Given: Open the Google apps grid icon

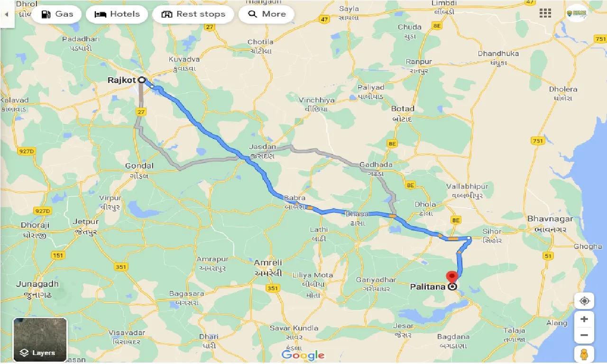Looking at the screenshot, I should (x=545, y=13).
